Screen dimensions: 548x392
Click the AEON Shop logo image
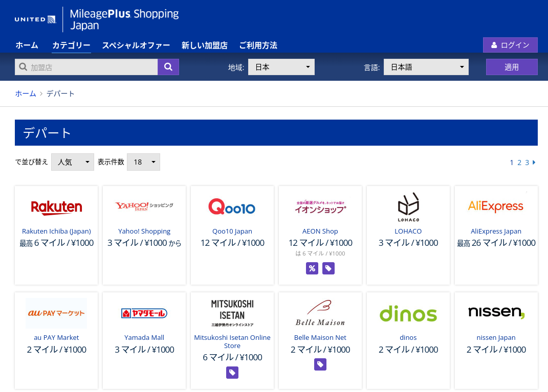click(320, 207)
